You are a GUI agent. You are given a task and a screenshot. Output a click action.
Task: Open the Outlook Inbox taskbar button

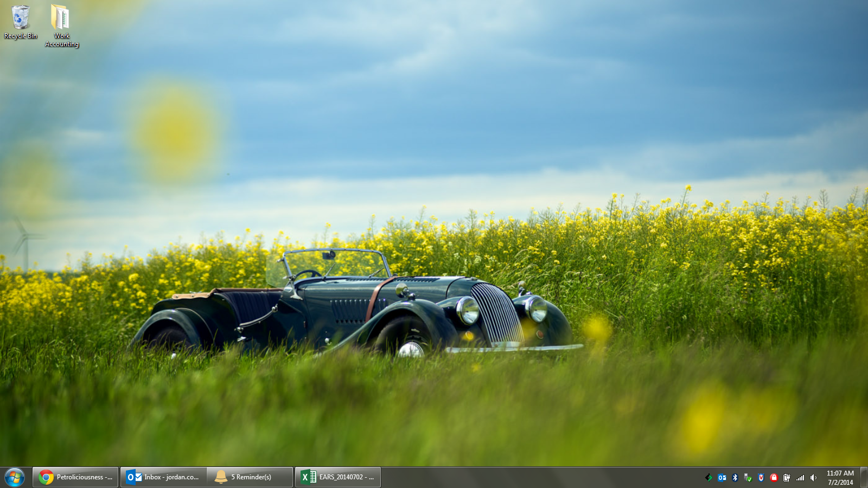pos(163,477)
